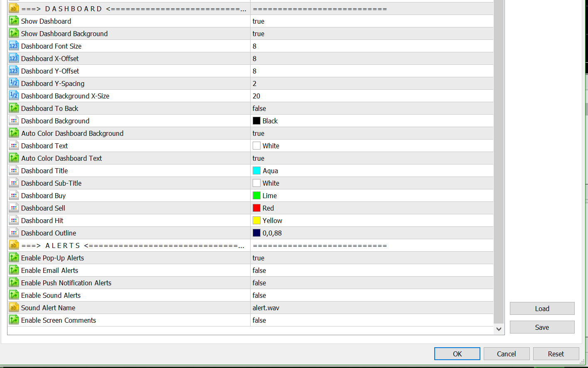Click the scrollbar down arrow of the inputs list
Viewport: 588px width, 368px height.
tap(499, 329)
